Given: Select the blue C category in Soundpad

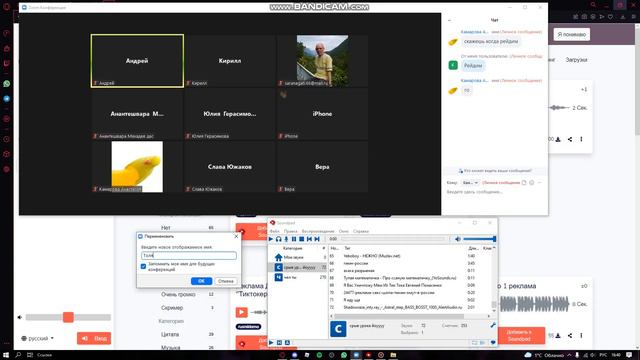Looking at the screenshot, I should (x=299, y=267).
